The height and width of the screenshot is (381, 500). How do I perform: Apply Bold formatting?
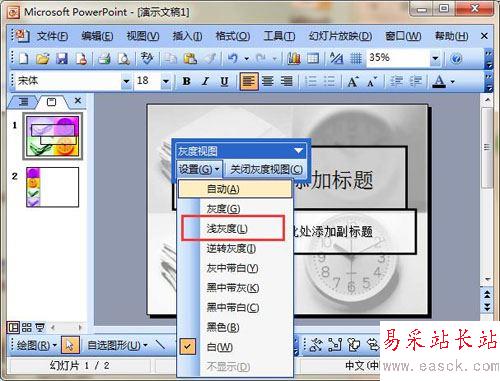tap(187, 81)
